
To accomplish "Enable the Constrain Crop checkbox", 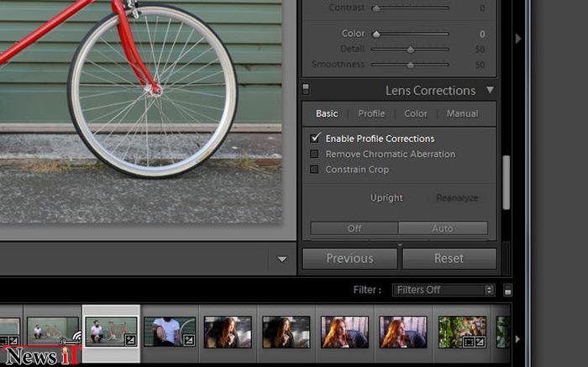I will pyautogui.click(x=314, y=170).
